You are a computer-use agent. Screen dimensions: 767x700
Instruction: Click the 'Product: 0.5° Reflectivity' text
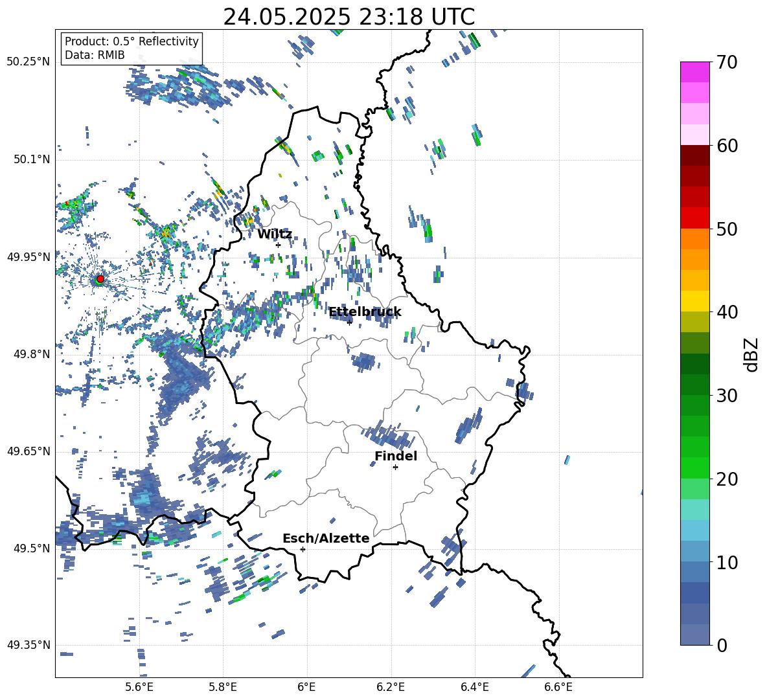132,41
